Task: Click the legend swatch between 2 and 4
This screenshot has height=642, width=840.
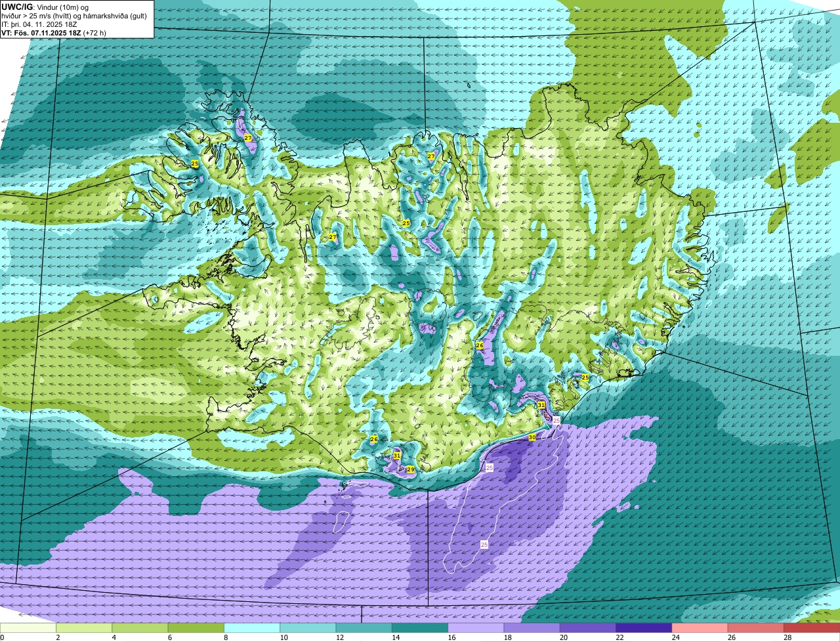Action: 84,628
